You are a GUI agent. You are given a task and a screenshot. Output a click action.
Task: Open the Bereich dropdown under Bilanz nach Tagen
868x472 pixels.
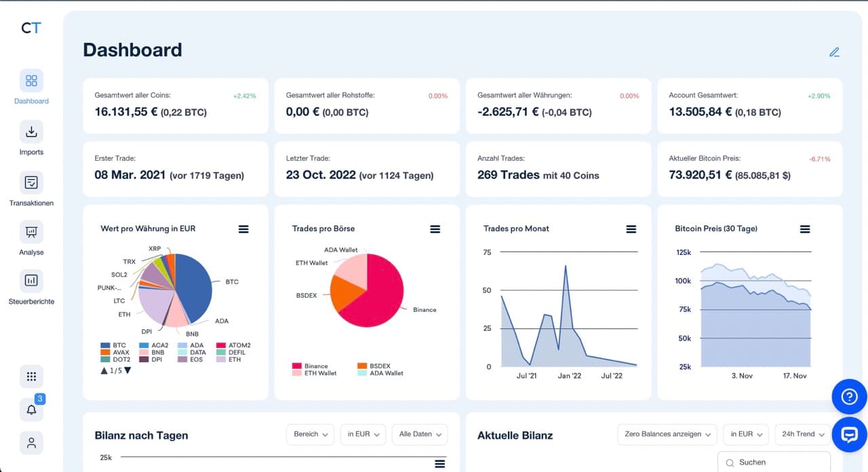coord(310,435)
